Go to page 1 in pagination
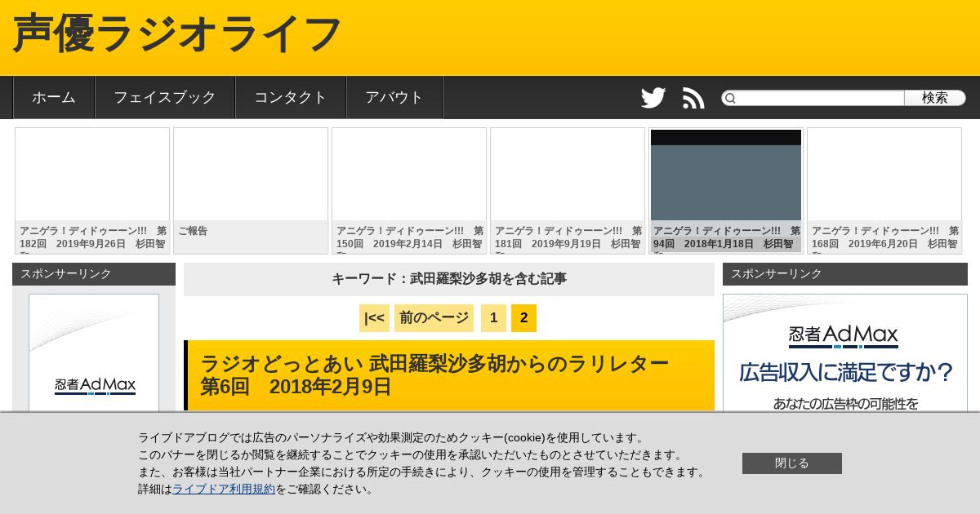980x514 pixels. [x=493, y=318]
